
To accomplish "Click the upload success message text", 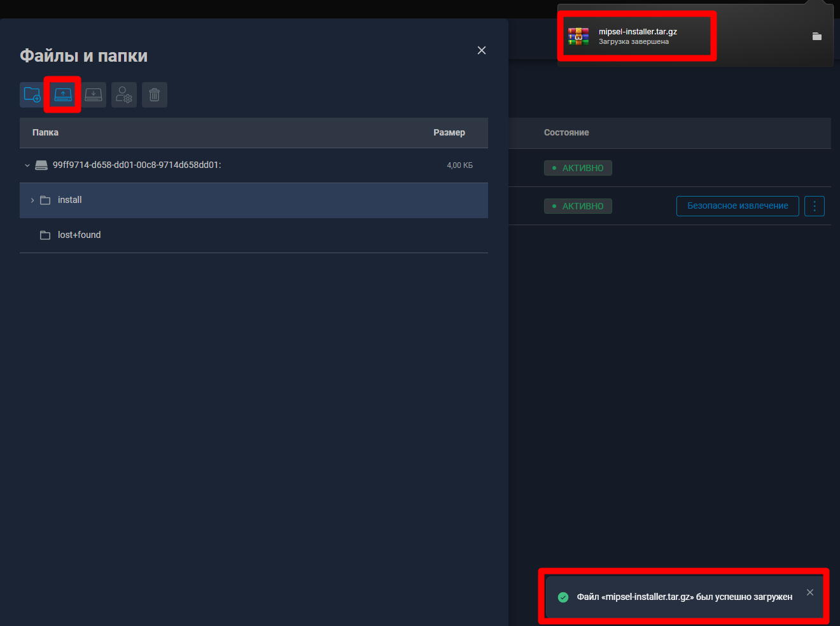I will (x=685, y=597).
